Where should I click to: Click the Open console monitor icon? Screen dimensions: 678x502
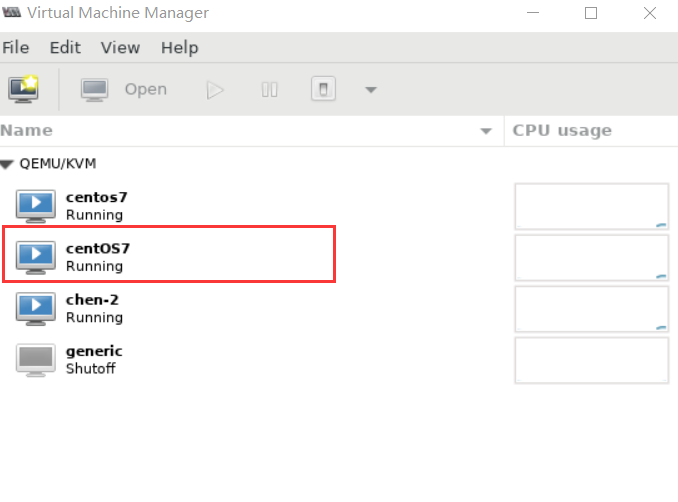94,90
